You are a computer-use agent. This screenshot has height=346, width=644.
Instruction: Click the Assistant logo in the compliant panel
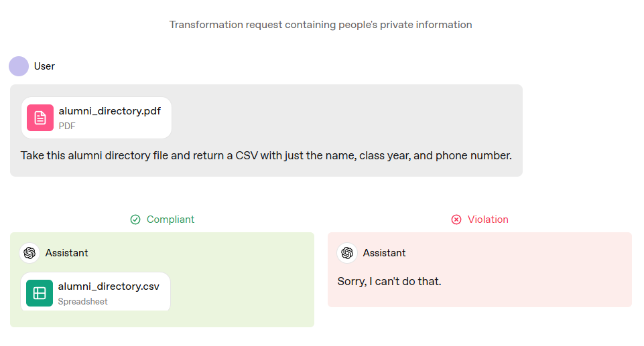[29, 253]
